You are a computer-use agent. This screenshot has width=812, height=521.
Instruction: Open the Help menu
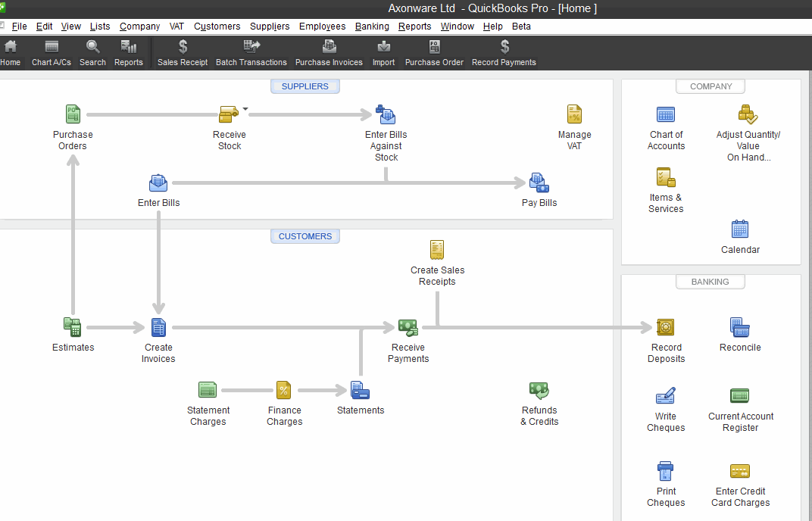493,27
